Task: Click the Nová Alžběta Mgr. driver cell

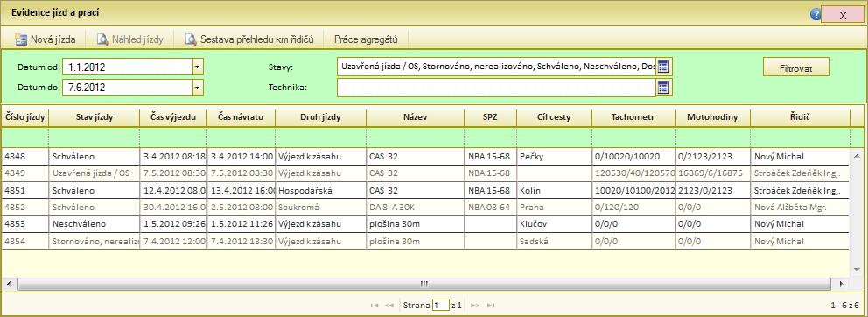Action: point(800,207)
